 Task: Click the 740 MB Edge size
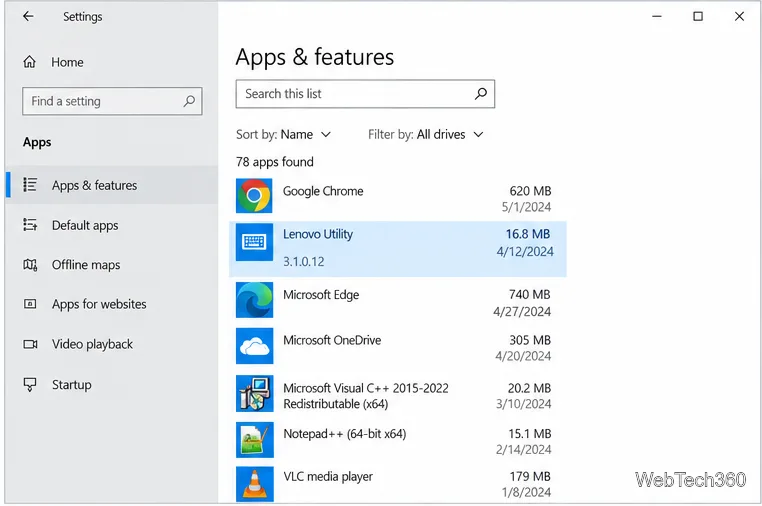[x=530, y=295]
